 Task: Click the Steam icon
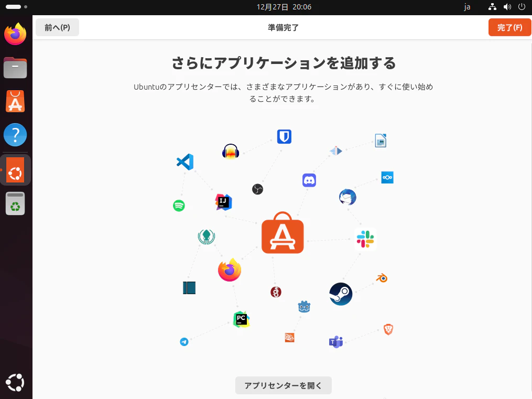coord(341,294)
